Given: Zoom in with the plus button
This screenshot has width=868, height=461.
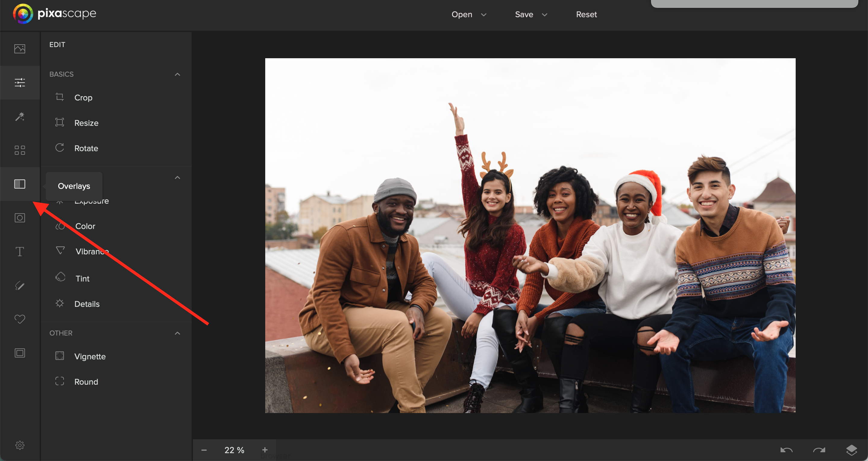Looking at the screenshot, I should [x=265, y=450].
